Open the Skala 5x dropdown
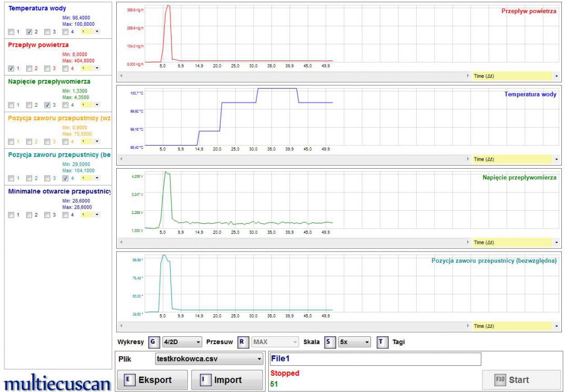565x392 pixels. point(355,342)
